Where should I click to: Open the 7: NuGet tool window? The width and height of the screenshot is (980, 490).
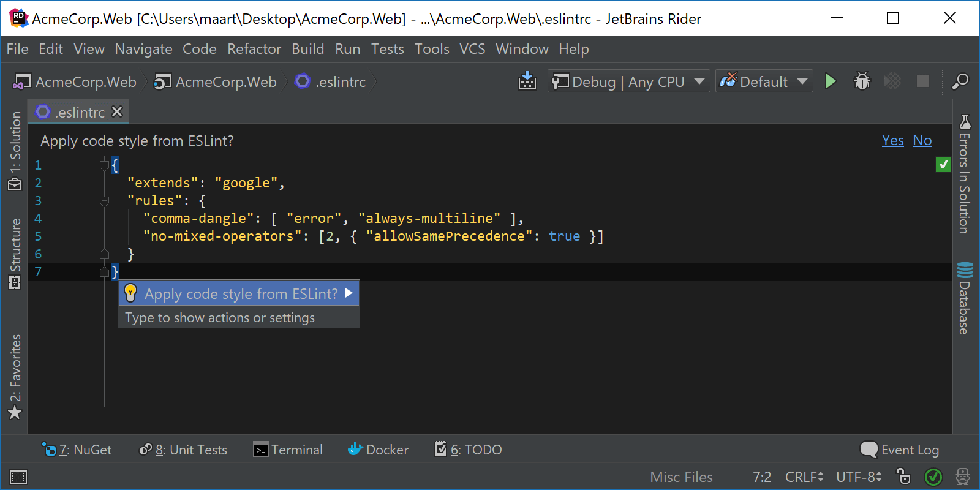point(77,450)
